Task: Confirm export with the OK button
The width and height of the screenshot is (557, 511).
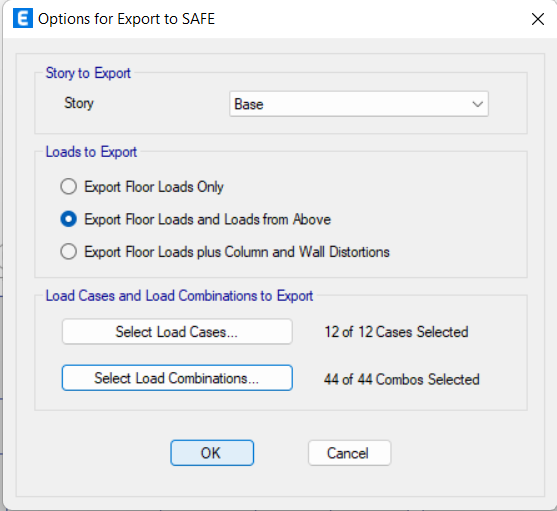Action: (212, 453)
